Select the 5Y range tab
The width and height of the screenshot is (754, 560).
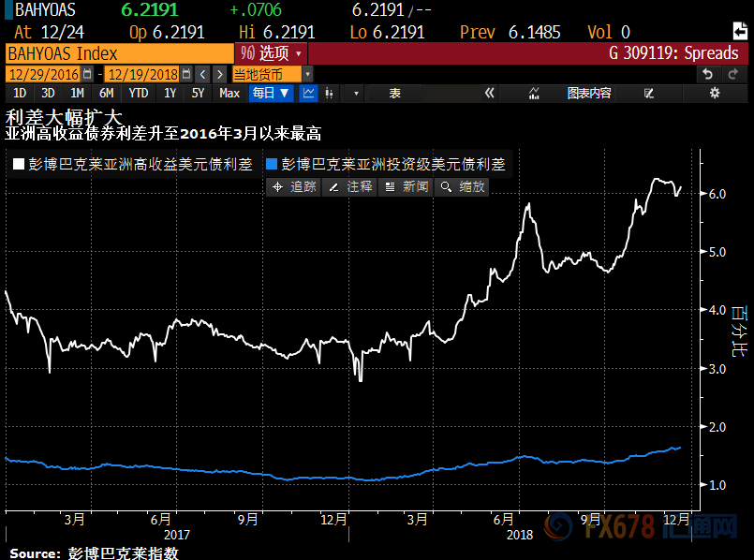tap(198, 93)
